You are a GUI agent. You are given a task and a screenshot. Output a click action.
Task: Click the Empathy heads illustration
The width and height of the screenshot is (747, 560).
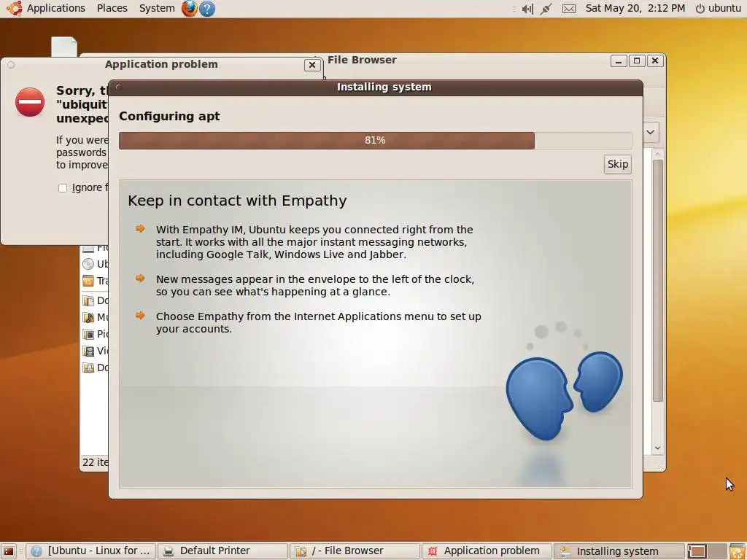click(x=564, y=395)
